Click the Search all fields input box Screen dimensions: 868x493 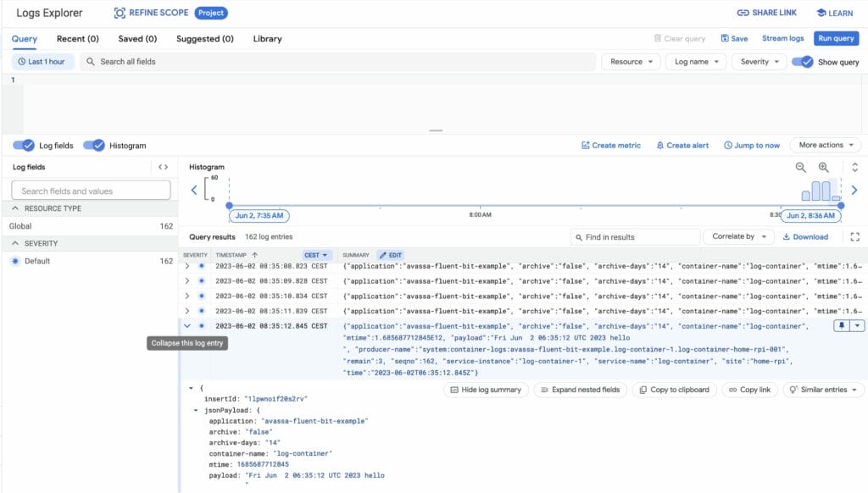[x=339, y=62]
